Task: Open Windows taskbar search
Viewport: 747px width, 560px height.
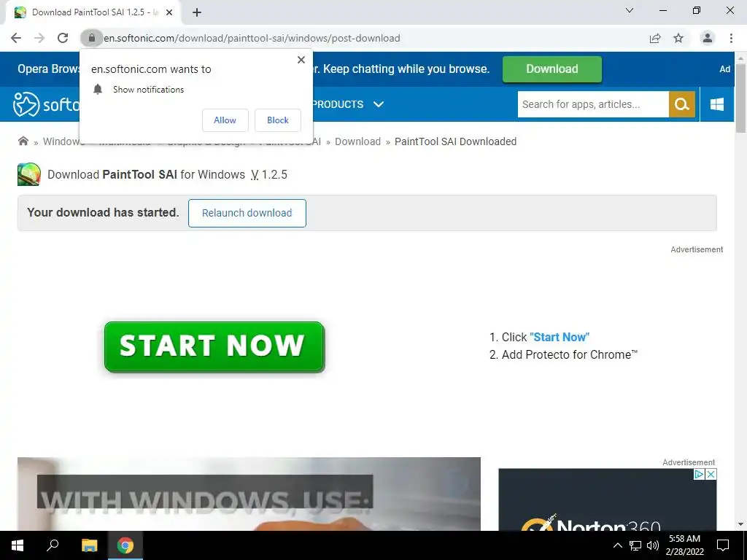Action: click(x=53, y=545)
